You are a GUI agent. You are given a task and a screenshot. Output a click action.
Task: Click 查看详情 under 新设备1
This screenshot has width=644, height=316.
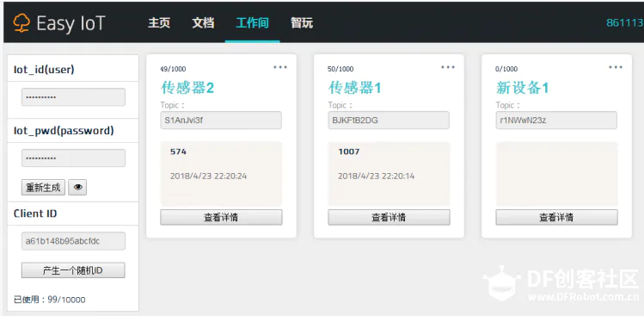coord(556,217)
